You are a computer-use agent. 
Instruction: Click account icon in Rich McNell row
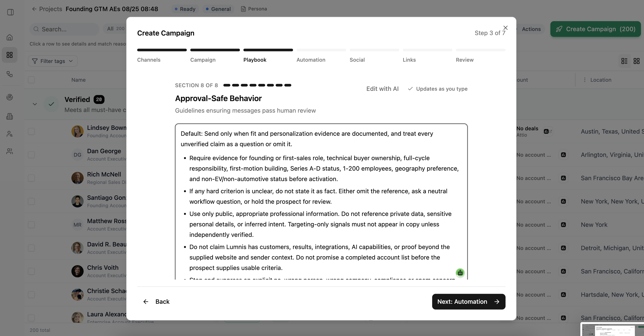[563, 178]
